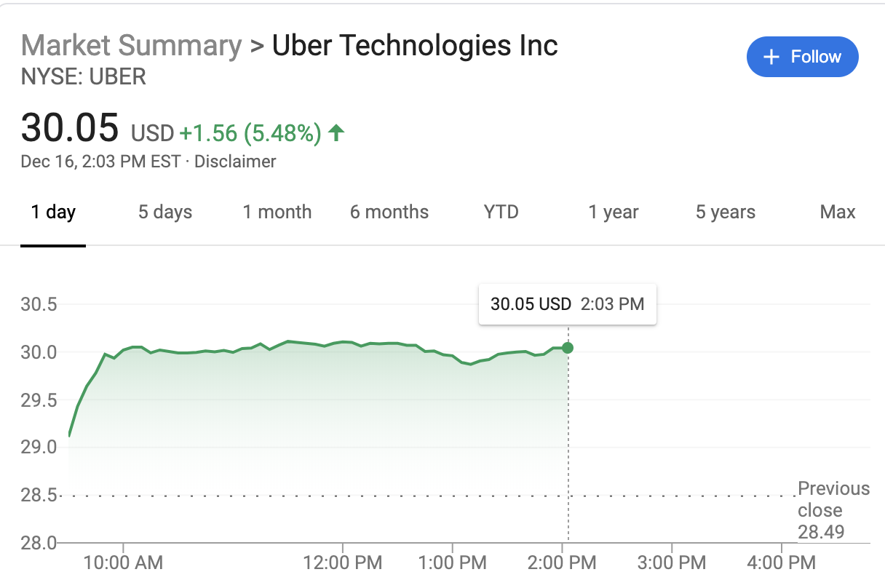Open the YTD performance view
Viewport: 885px width, 588px height.
point(501,212)
